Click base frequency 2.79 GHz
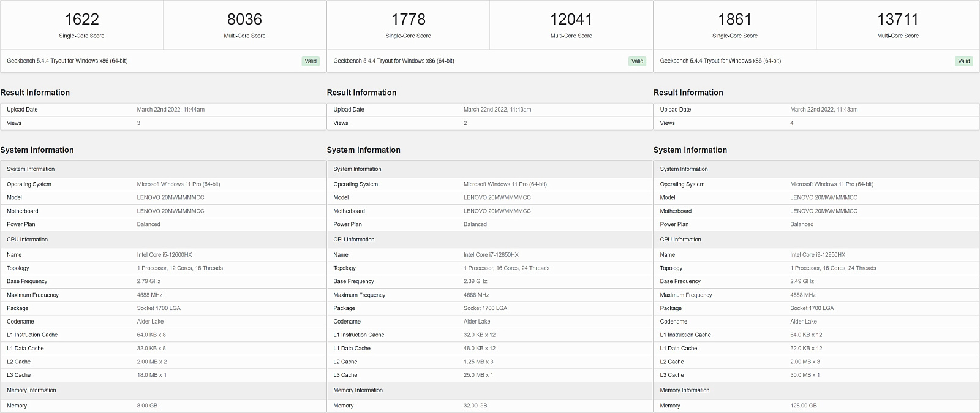 pos(149,282)
